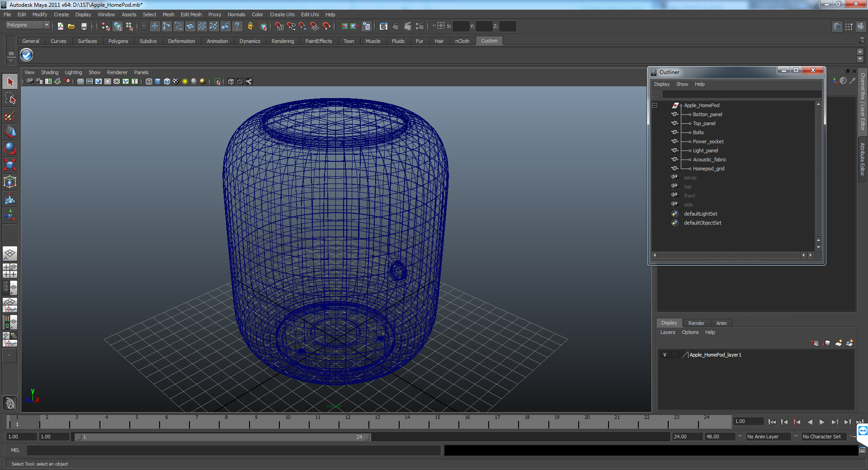868x470 pixels.
Task: Open the input line operation dropdown arrow
Action: (434, 26)
